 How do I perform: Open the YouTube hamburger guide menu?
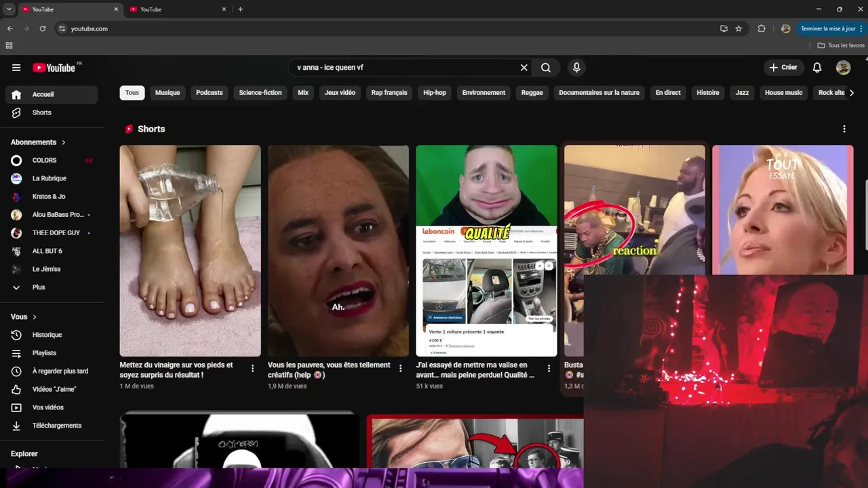(16, 68)
